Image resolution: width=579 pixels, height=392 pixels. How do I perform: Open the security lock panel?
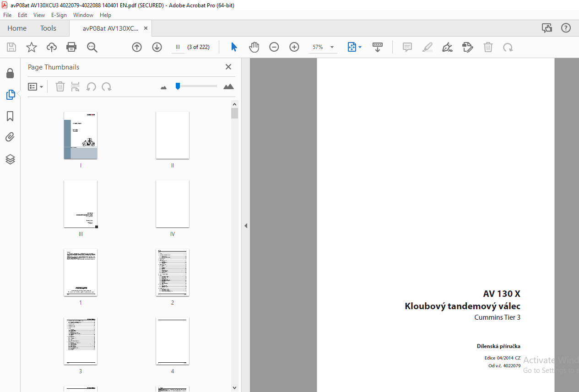[10, 73]
